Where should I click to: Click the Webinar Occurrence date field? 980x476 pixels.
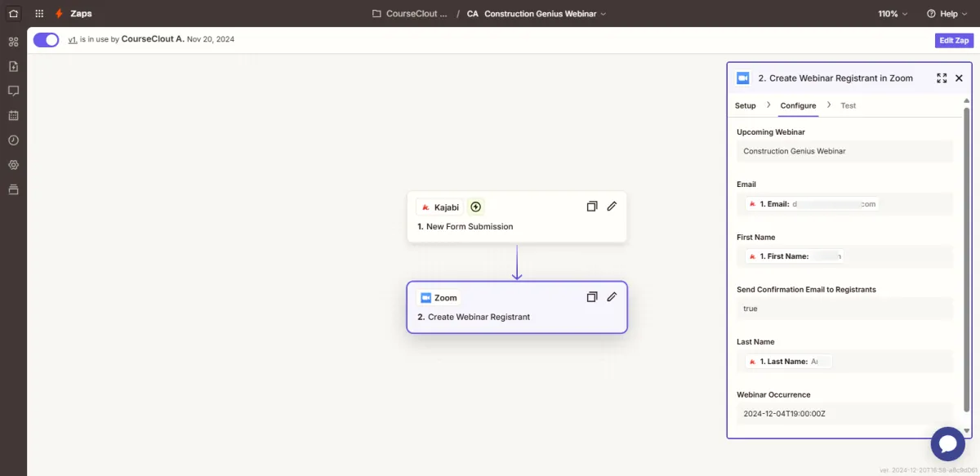[844, 414]
